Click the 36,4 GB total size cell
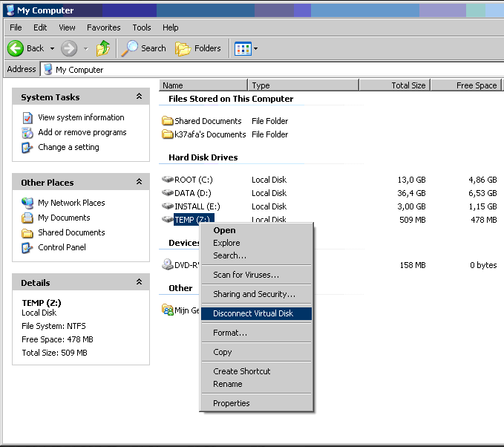 tap(411, 193)
